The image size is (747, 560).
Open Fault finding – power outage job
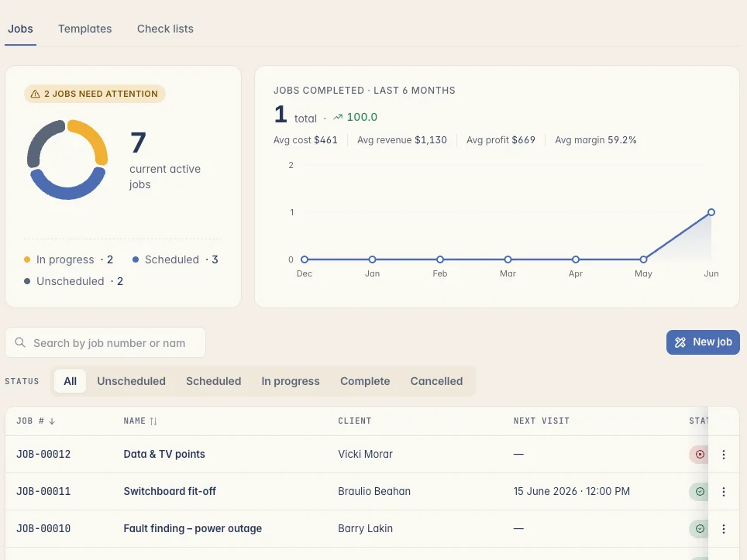pos(192,528)
